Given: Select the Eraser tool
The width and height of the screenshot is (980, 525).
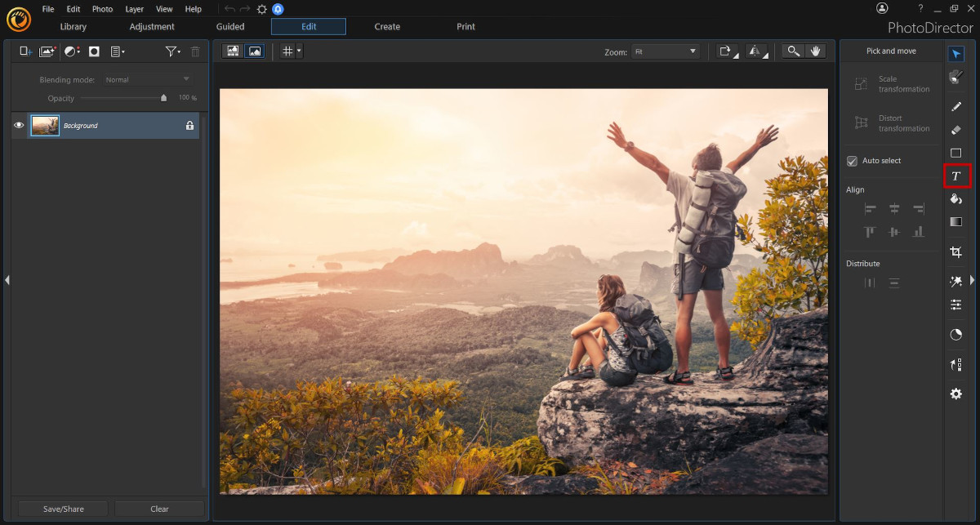Looking at the screenshot, I should click(956, 130).
